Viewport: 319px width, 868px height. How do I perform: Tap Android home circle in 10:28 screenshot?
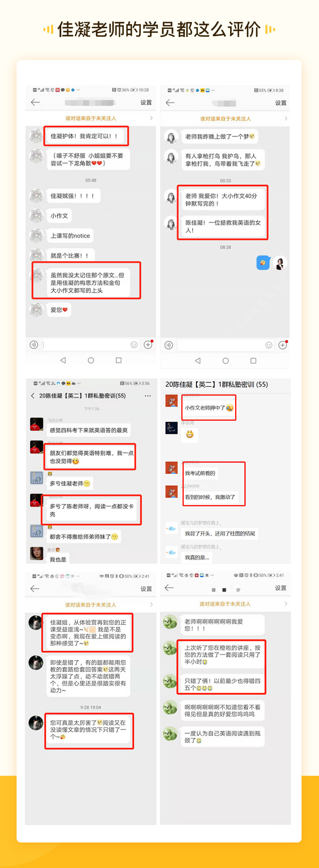point(91,360)
